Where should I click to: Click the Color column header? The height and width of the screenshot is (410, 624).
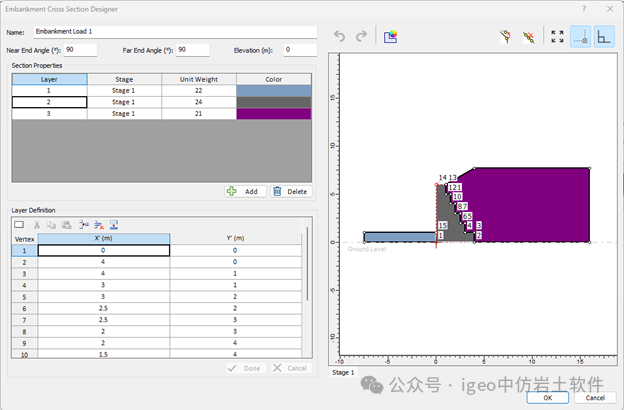pyautogui.click(x=274, y=79)
